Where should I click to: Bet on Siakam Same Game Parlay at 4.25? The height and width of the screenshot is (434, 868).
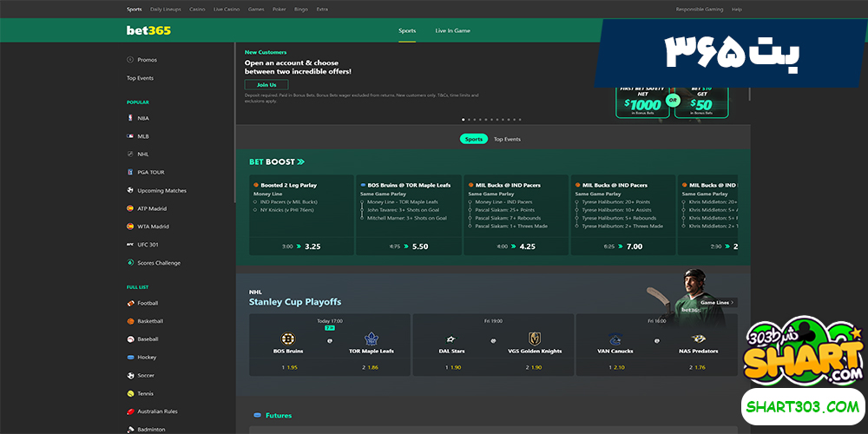coord(516,247)
